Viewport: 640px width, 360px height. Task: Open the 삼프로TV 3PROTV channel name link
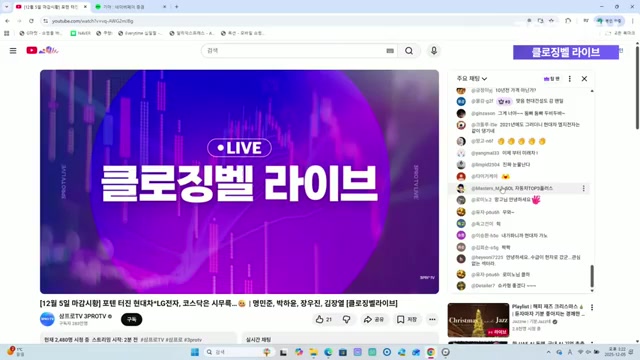85,316
